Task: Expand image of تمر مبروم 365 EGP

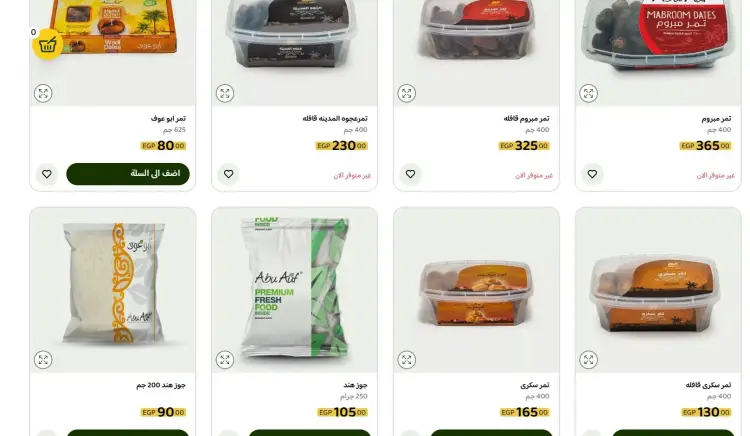Action: click(x=588, y=93)
